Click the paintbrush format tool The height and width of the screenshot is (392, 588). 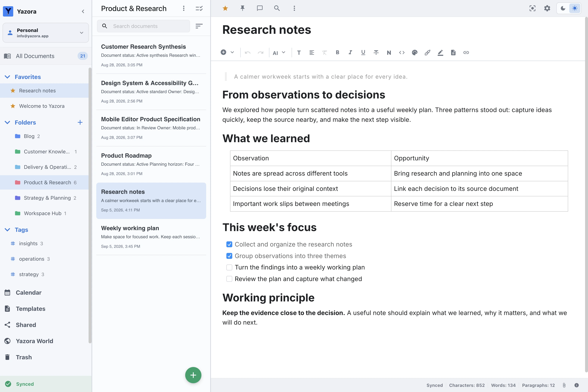tap(428, 53)
